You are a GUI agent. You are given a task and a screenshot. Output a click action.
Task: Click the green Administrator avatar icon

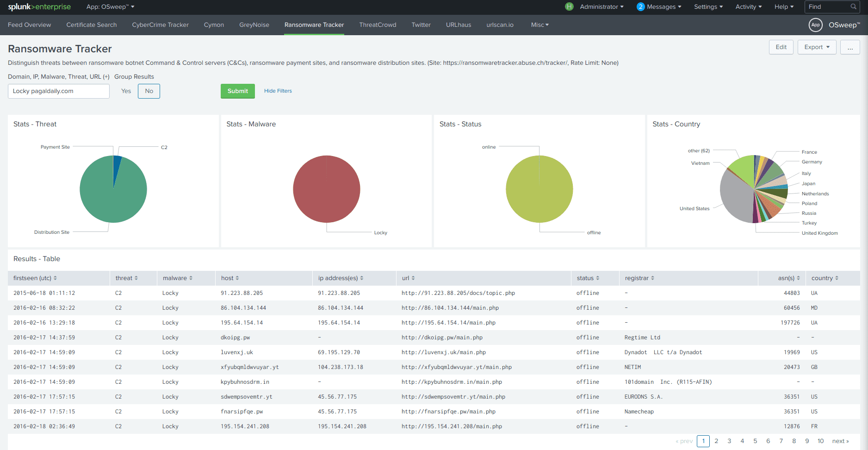pyautogui.click(x=569, y=6)
